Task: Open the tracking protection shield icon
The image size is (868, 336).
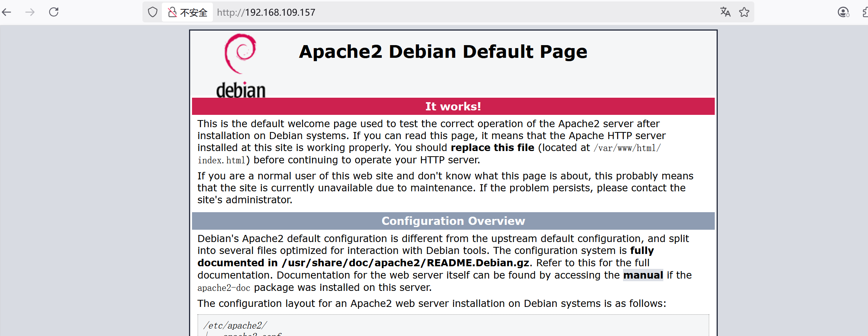Action: click(x=153, y=12)
